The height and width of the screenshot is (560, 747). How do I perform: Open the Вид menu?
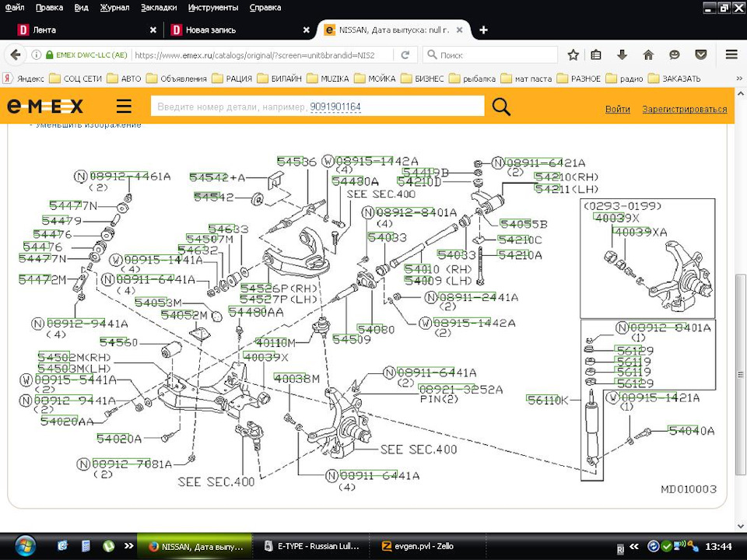click(x=82, y=8)
